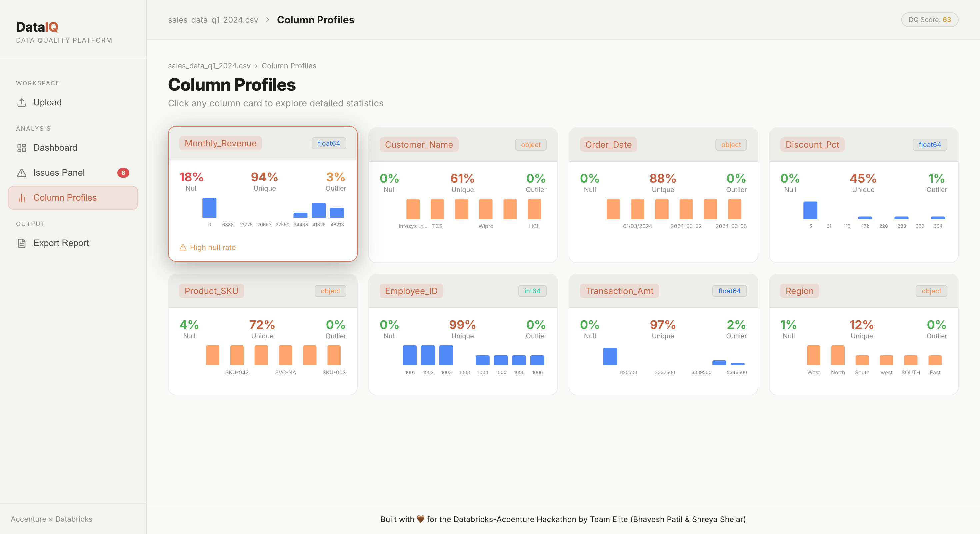Click the Export Report document icon
Image resolution: width=980 pixels, height=534 pixels.
coord(22,243)
